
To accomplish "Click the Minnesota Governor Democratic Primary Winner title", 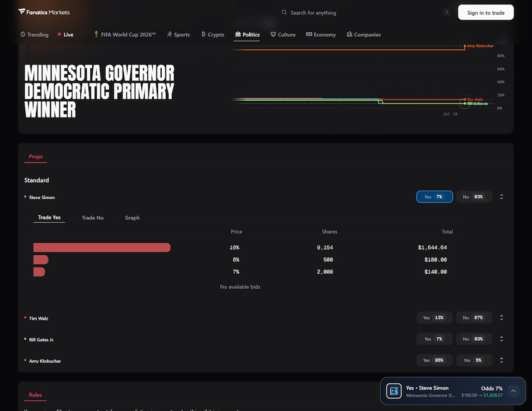I will 99,91.
